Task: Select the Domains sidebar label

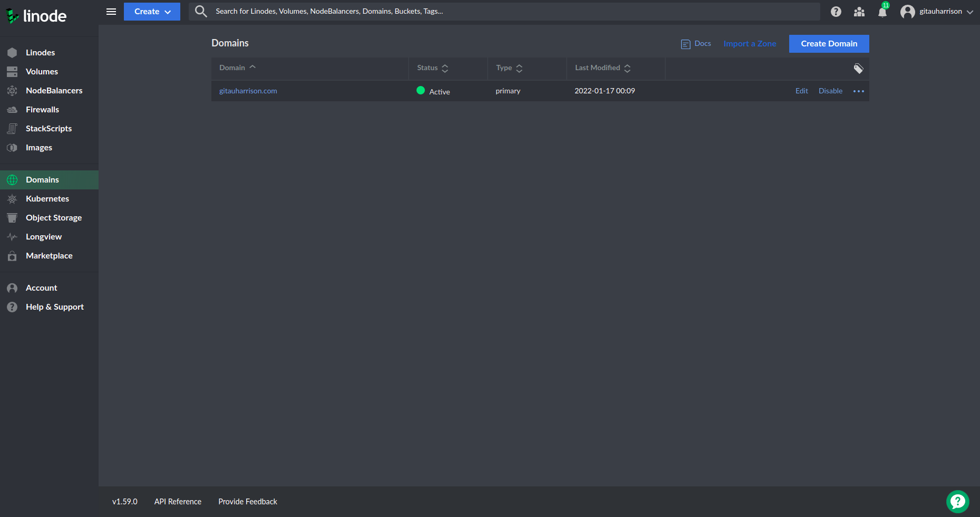Action: pyautogui.click(x=42, y=180)
